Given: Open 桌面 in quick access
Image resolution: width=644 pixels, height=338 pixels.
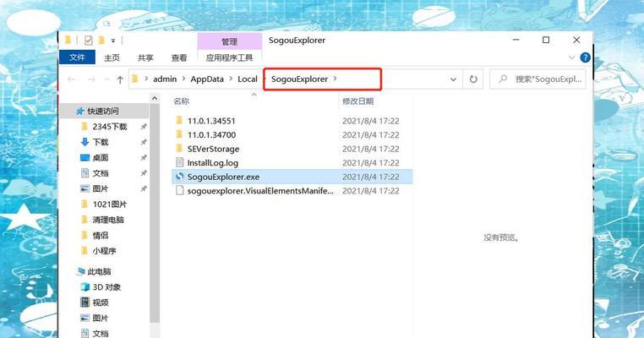Looking at the screenshot, I should click(101, 158).
